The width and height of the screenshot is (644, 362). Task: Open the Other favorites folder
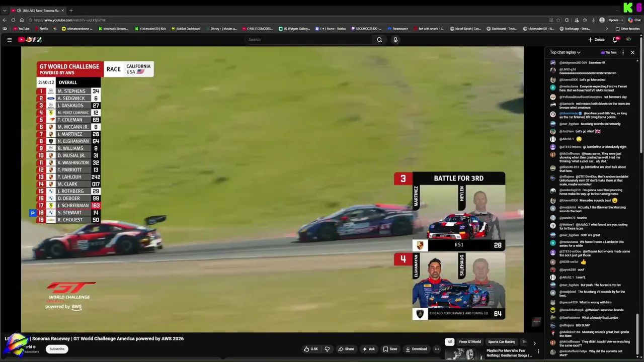(x=627, y=29)
